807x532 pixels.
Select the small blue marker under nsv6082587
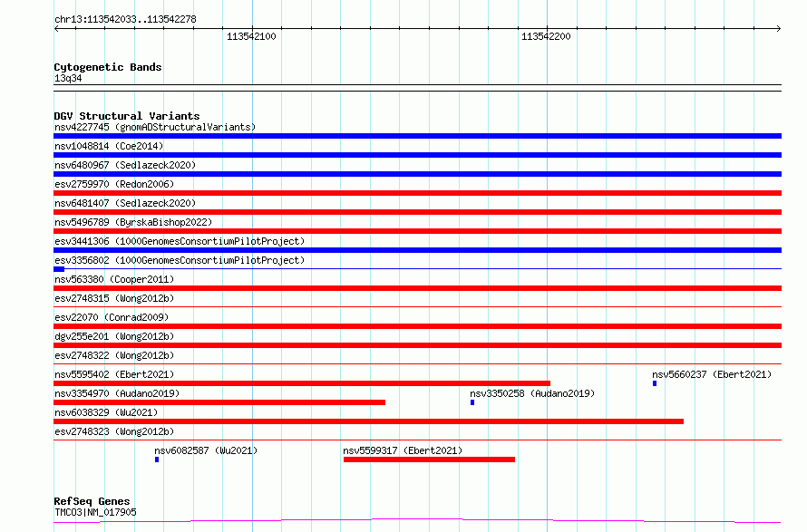pos(157,459)
